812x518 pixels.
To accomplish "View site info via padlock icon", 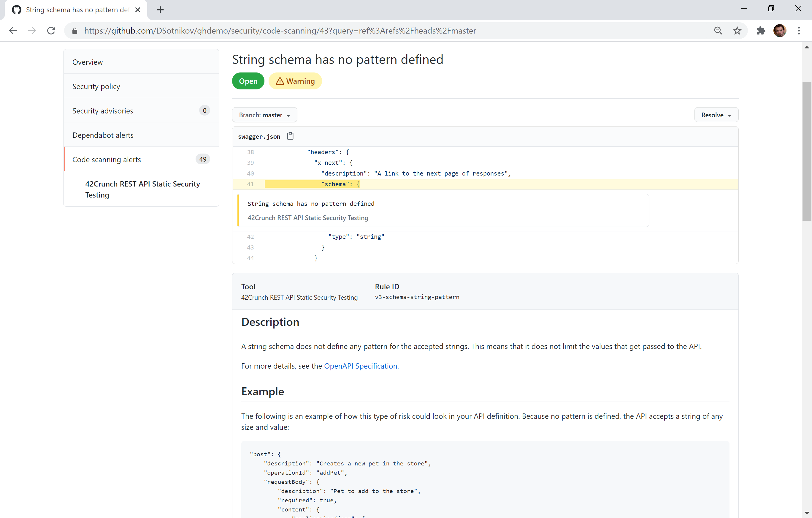I will coord(75,31).
